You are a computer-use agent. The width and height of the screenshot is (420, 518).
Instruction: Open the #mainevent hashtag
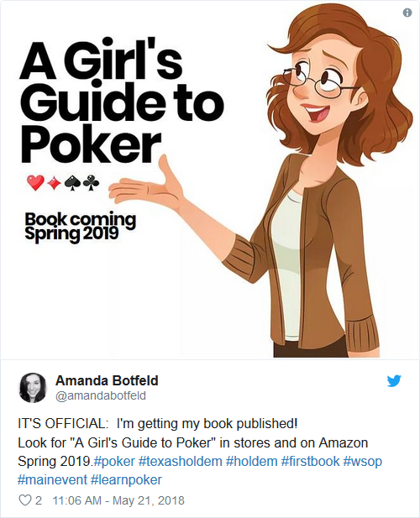[x=52, y=479]
